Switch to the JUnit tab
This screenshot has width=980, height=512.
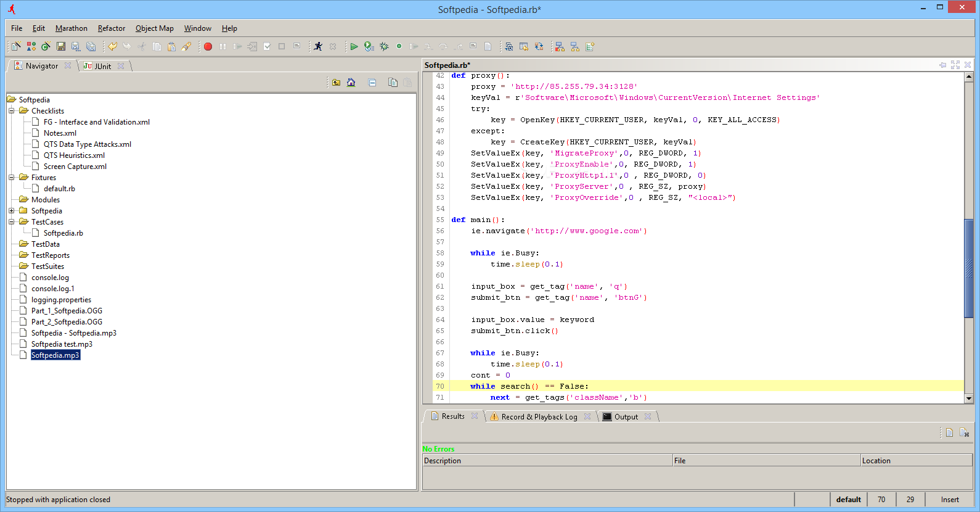point(103,66)
